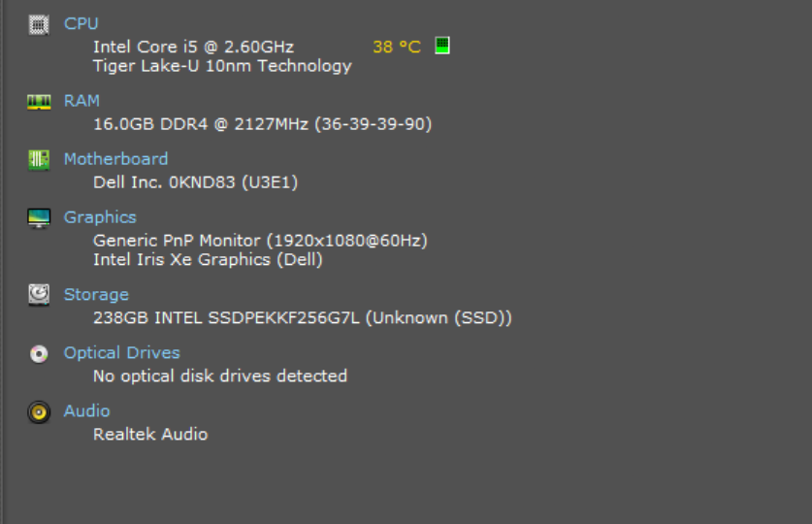
Task: Navigate to the Storage section link
Action: click(96, 294)
